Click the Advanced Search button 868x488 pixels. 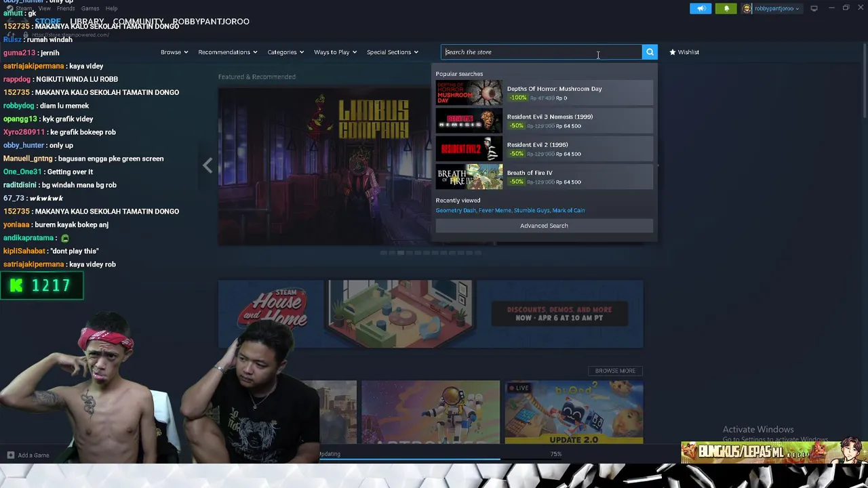pyautogui.click(x=544, y=226)
